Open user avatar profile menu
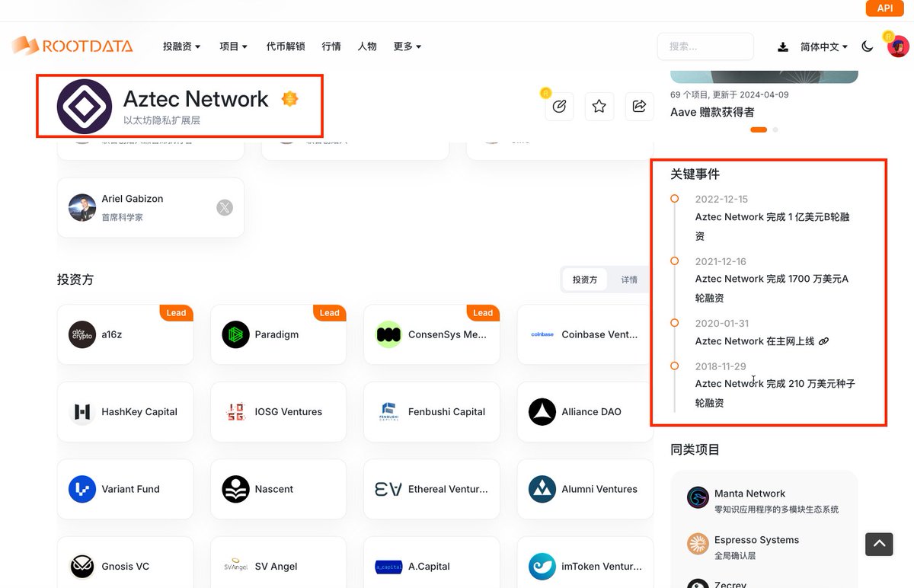914x588 pixels. [898, 46]
